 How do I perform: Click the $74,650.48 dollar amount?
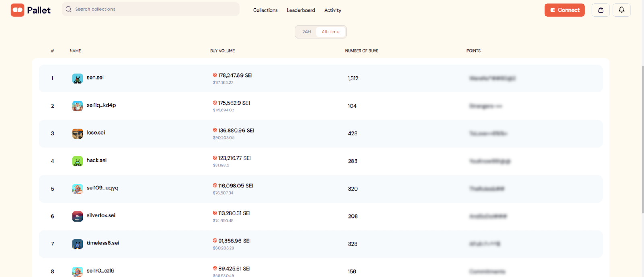[x=223, y=220]
